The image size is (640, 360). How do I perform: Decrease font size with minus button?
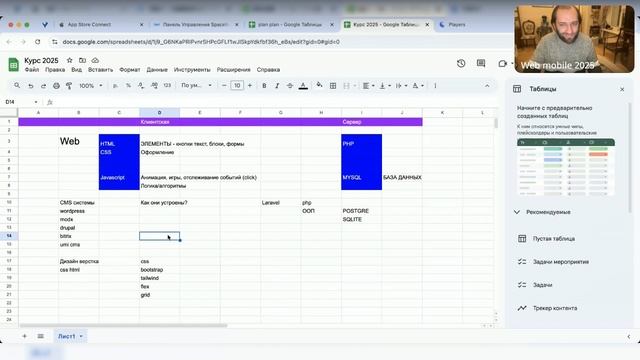(224, 86)
